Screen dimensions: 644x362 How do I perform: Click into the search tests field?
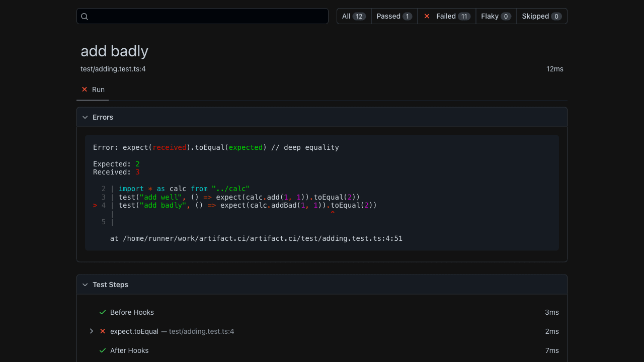[x=206, y=16]
